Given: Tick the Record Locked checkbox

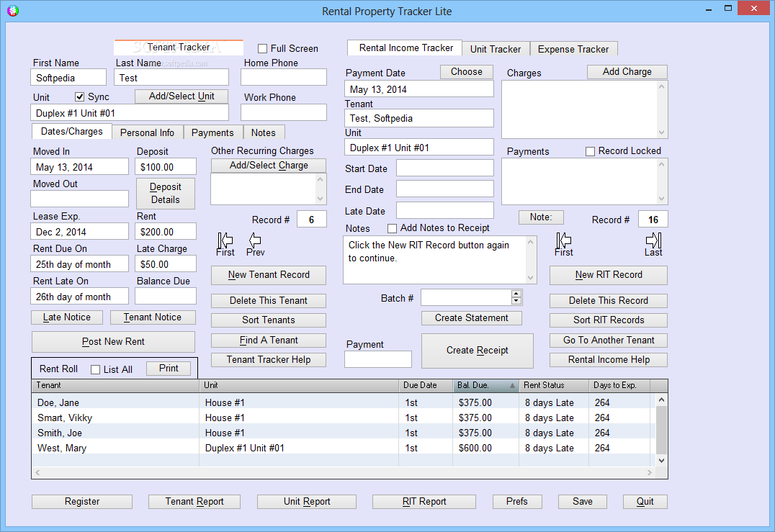Looking at the screenshot, I should (x=590, y=151).
